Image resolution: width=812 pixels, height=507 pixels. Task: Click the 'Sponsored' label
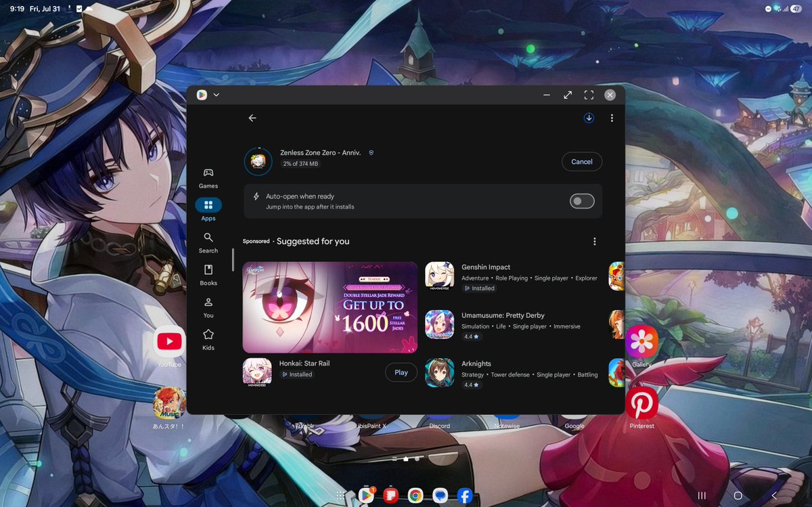(256, 242)
